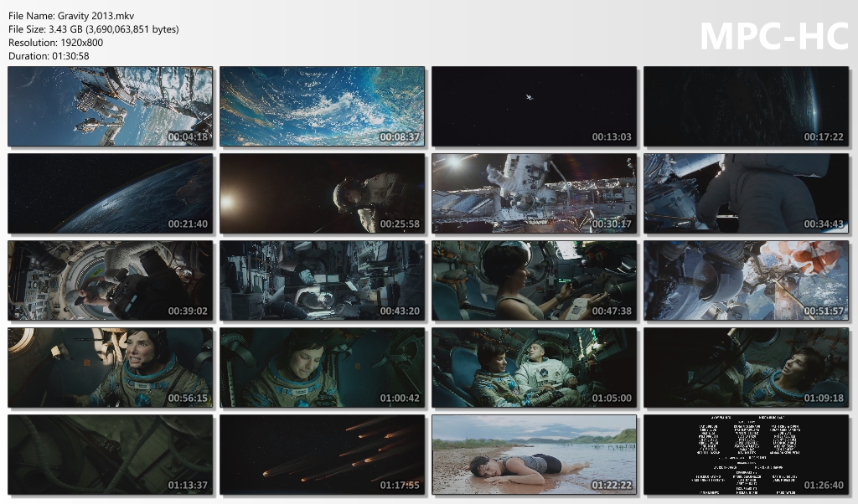The width and height of the screenshot is (858, 504).
Task: Click the drifting astronaut thumbnail at 00:25:58
Action: coord(322,193)
